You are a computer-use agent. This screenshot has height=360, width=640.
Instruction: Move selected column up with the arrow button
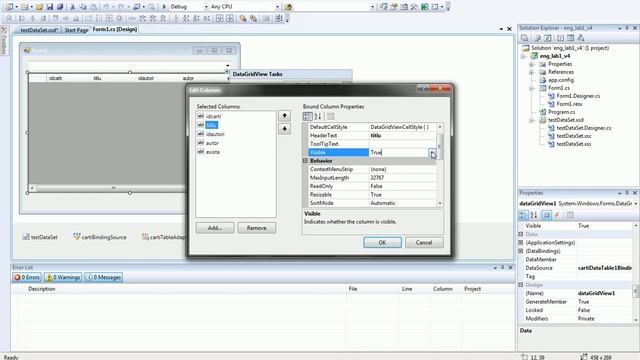(x=284, y=116)
